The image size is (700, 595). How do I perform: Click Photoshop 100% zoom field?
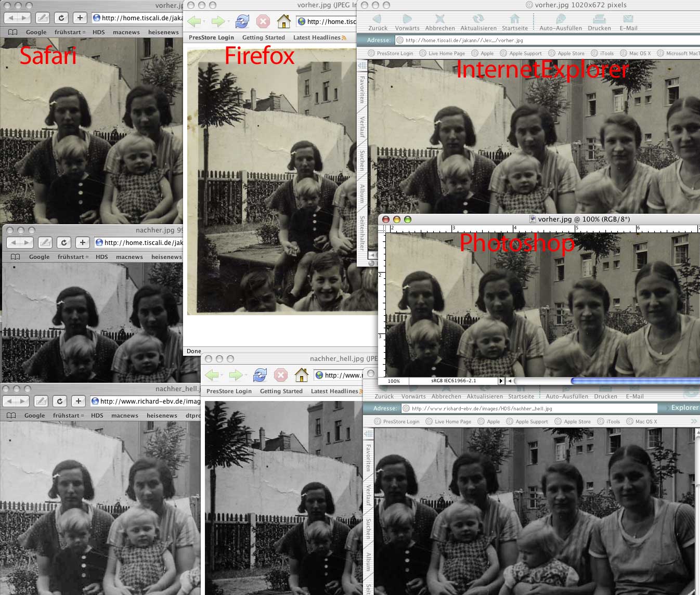point(394,381)
